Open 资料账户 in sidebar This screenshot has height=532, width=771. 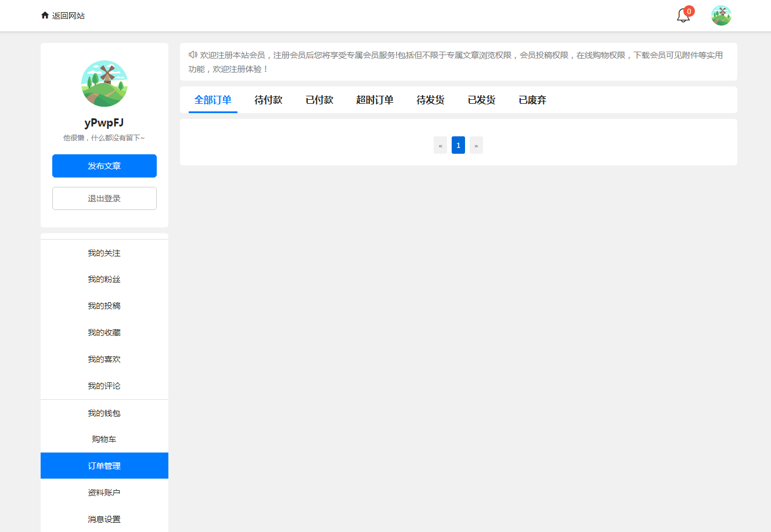(x=105, y=493)
